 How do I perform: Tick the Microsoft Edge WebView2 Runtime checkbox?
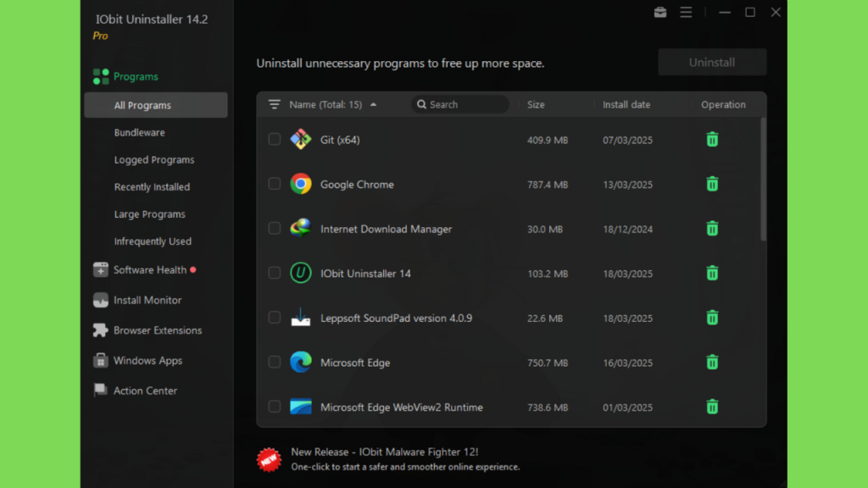274,407
